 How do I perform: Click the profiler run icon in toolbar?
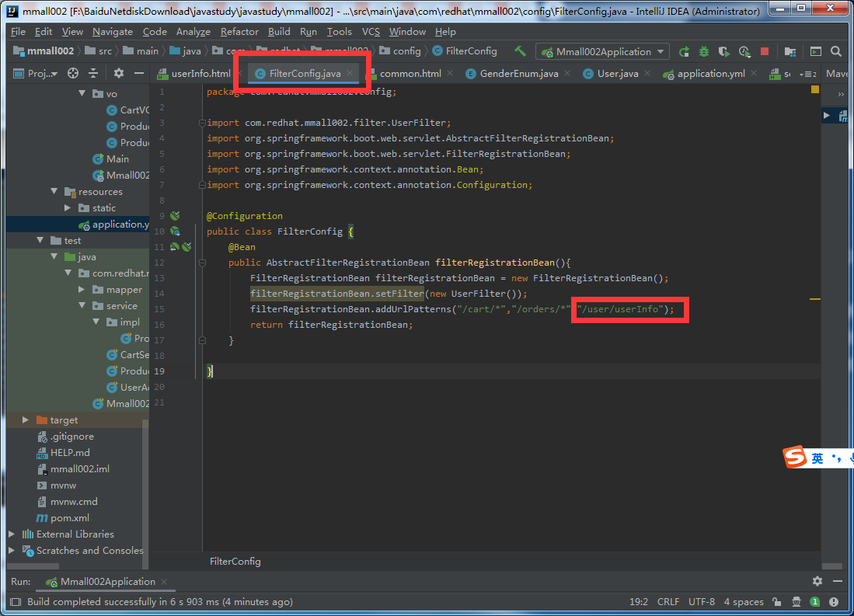[744, 52]
